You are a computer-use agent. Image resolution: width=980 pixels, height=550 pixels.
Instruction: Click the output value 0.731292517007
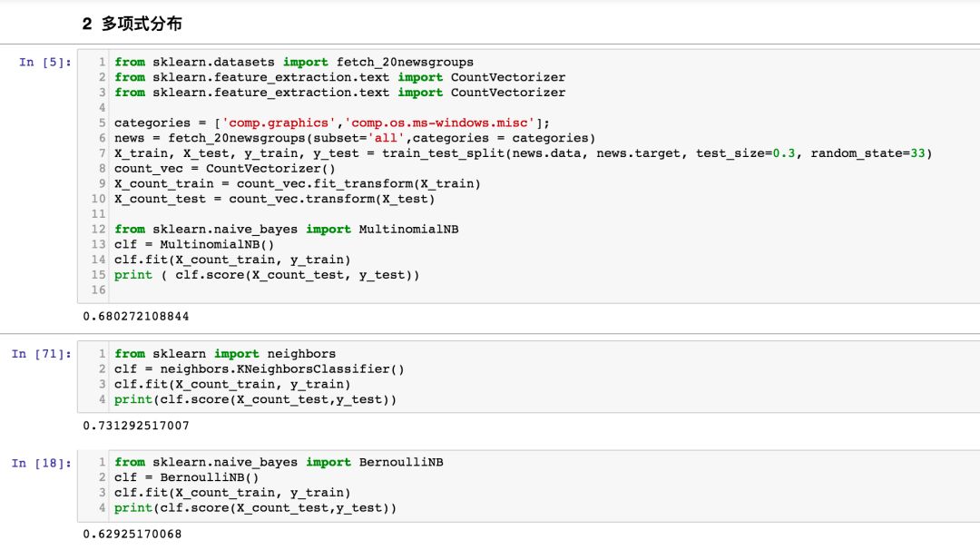point(136,426)
